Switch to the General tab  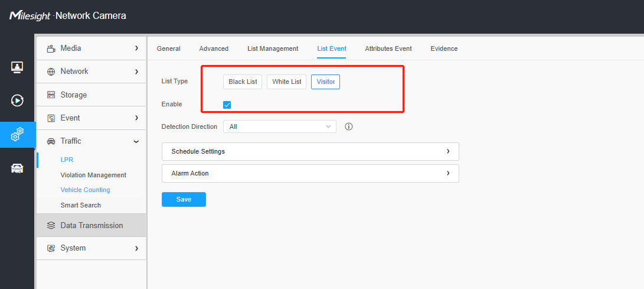click(x=168, y=48)
